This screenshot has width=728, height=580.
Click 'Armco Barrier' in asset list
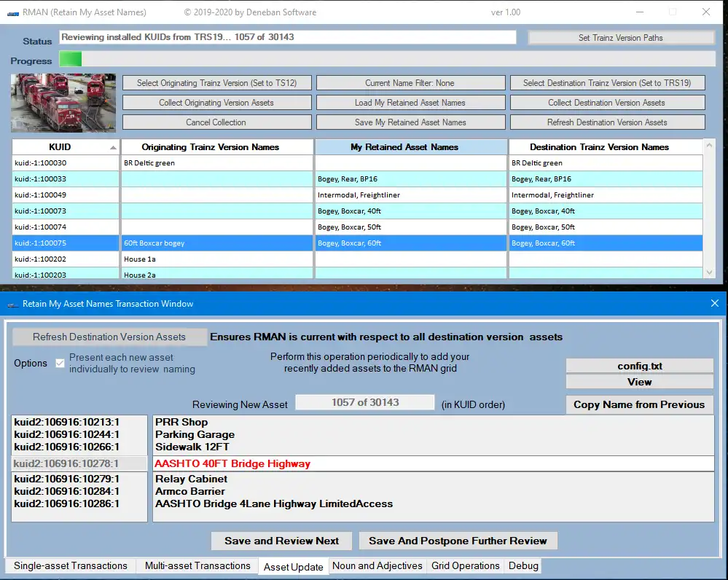190,491
